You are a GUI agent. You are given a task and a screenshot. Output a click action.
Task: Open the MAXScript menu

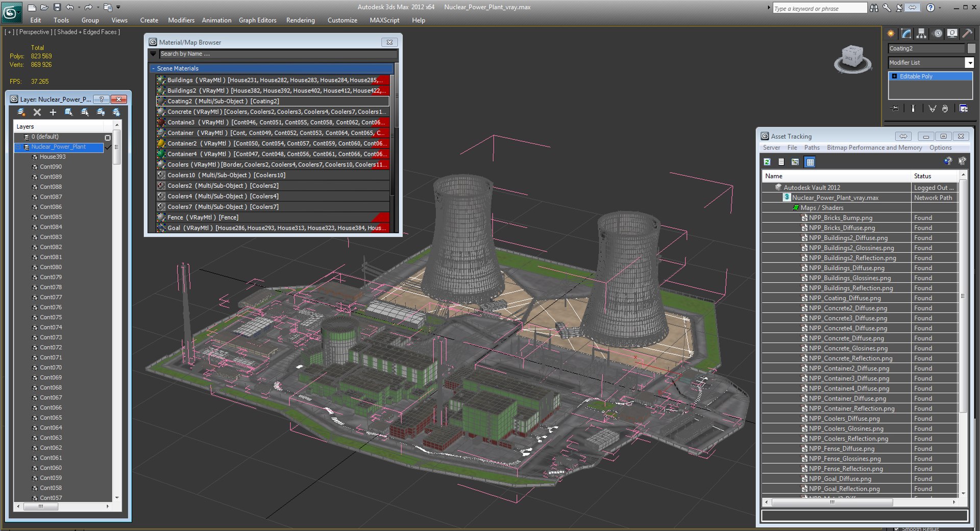384,20
